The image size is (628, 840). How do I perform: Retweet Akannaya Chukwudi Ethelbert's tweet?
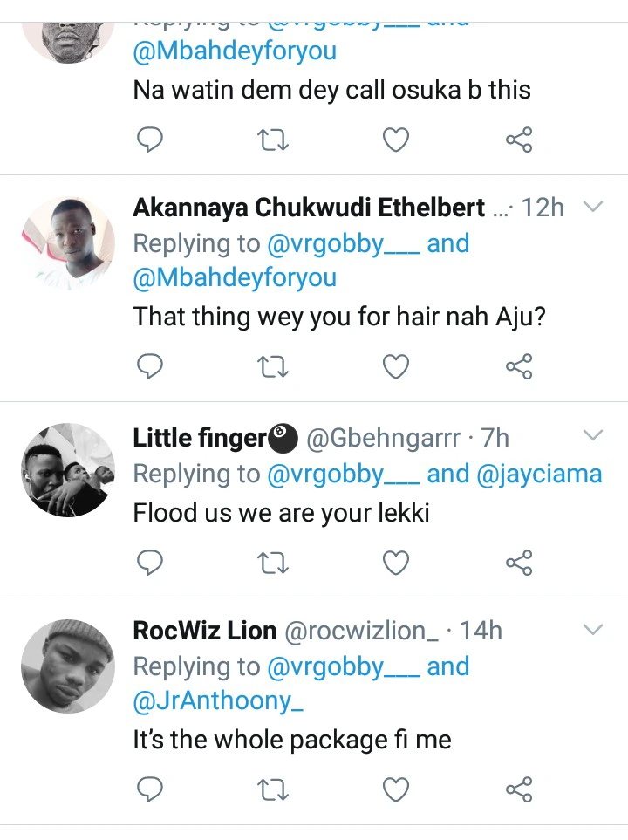(x=274, y=367)
